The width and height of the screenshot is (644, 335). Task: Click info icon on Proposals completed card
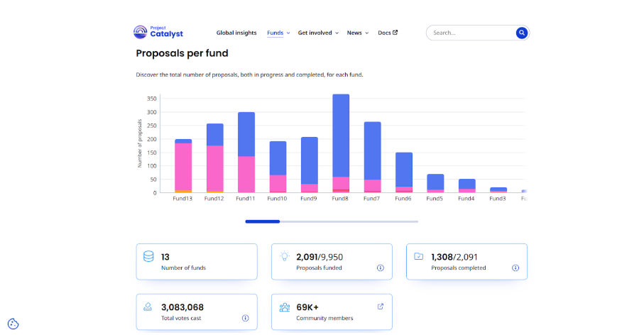point(515,268)
